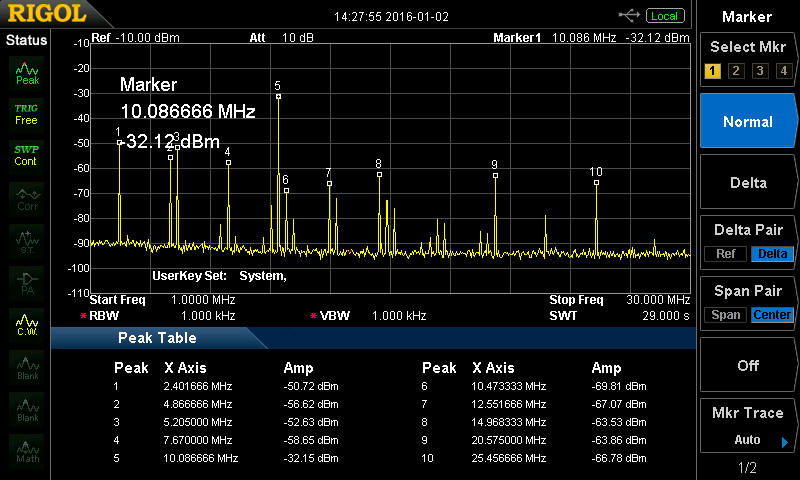The height and width of the screenshot is (480, 800).
Task: Switch Span Pair to Span
Action: (725, 315)
